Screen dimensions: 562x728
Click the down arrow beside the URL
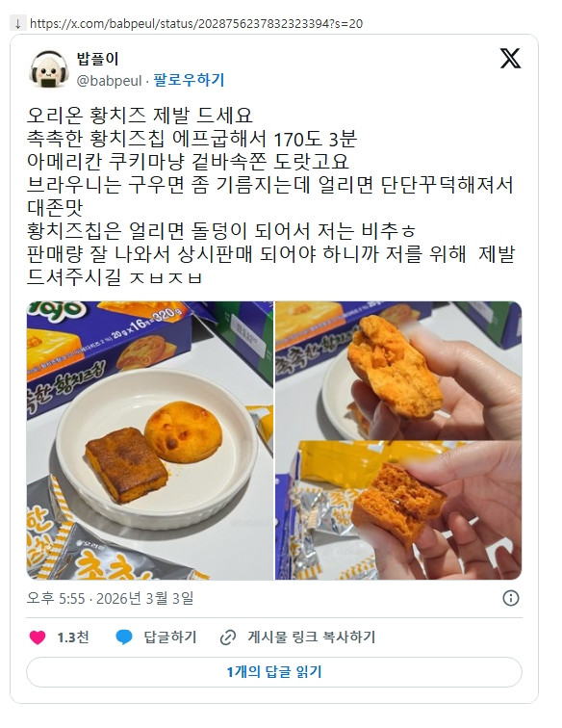pyautogui.click(x=17, y=24)
